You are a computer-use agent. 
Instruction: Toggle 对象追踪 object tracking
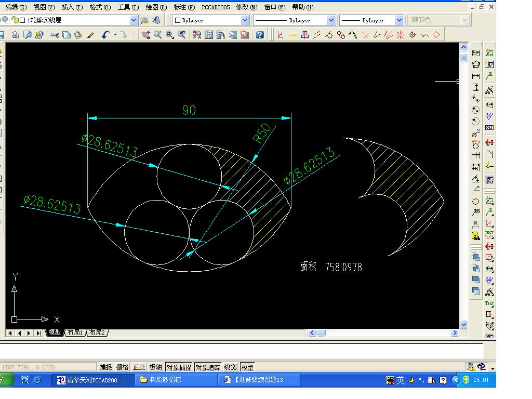point(208,367)
